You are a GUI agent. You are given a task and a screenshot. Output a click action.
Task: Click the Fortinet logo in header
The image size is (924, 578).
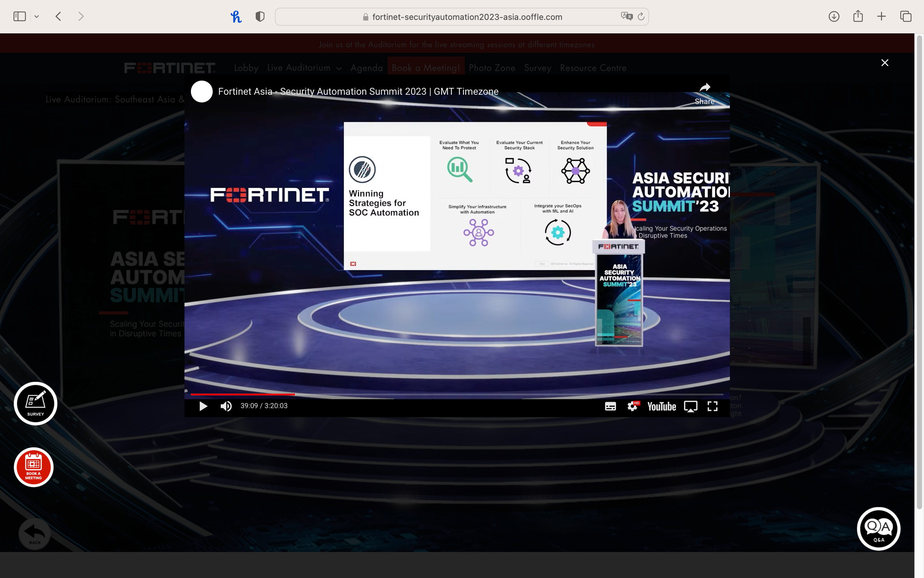pos(169,68)
